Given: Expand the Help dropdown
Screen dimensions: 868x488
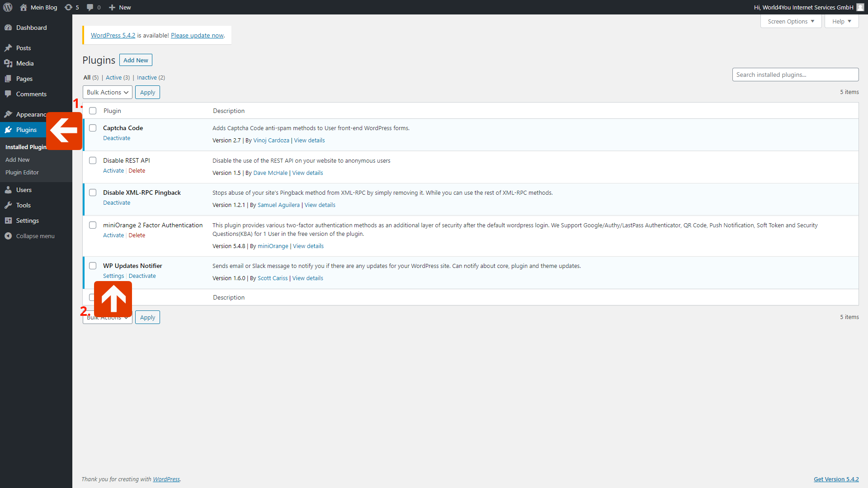Looking at the screenshot, I should pos(840,21).
